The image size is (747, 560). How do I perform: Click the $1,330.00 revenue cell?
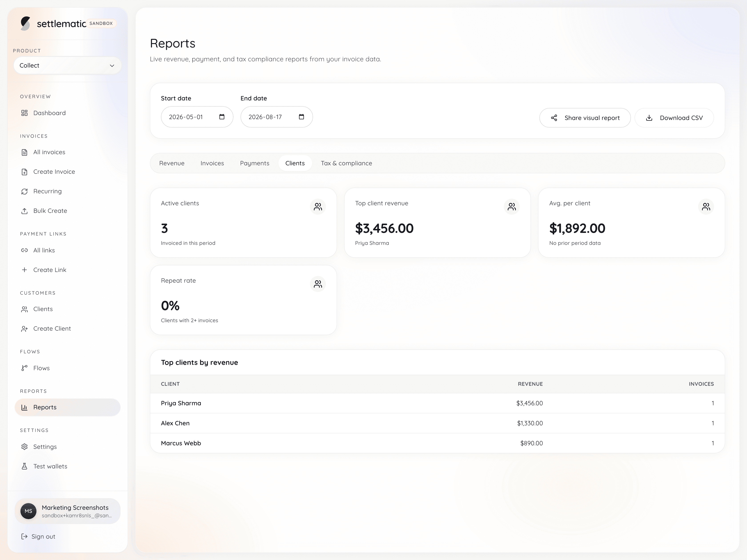[x=530, y=423]
